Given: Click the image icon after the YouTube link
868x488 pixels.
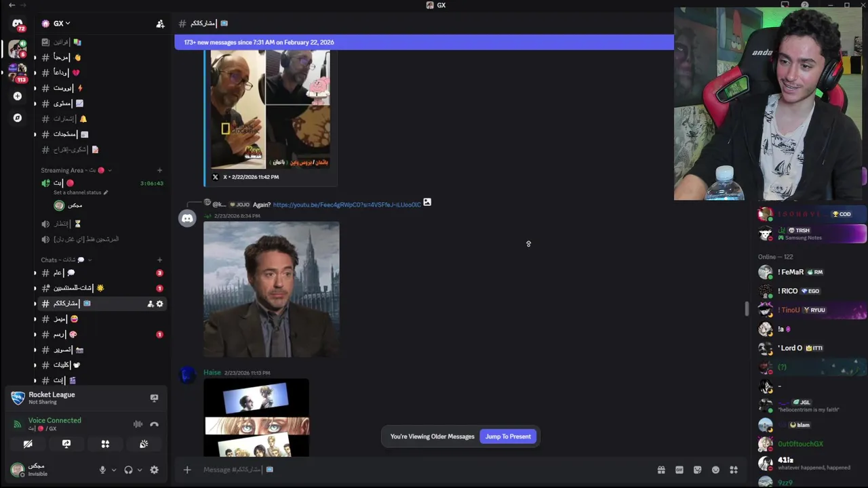Looking at the screenshot, I should pos(427,203).
